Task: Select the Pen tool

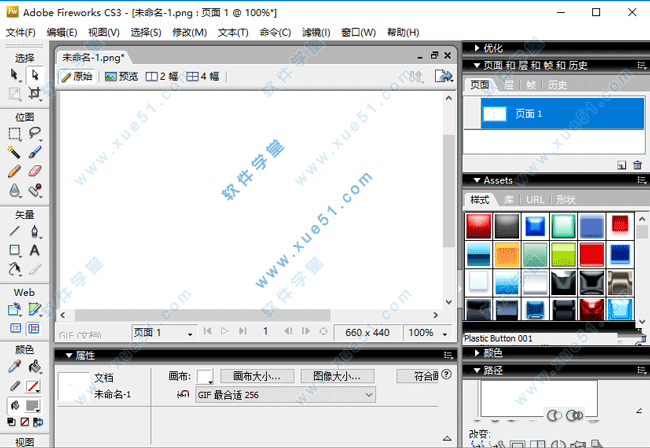Action: (35, 231)
